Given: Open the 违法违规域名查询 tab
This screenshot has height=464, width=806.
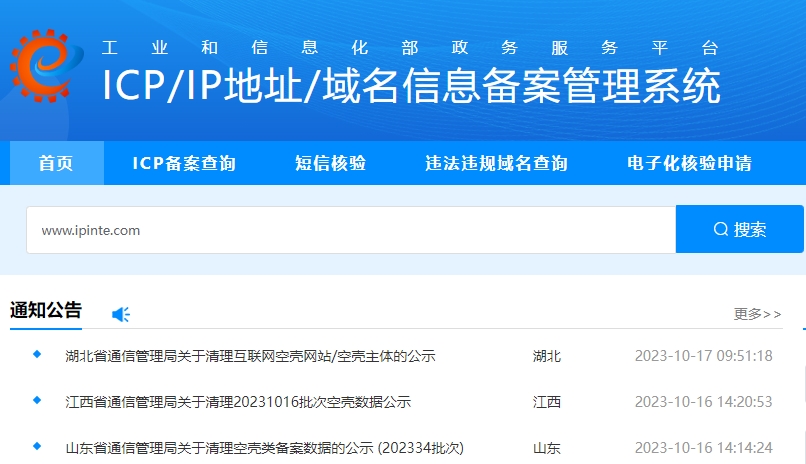Looking at the screenshot, I should pyautogui.click(x=496, y=163).
